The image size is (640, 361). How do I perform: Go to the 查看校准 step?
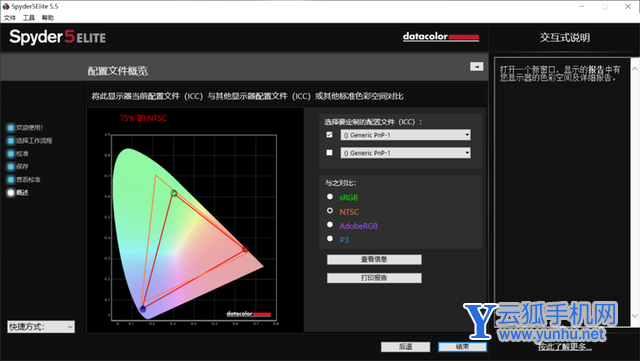click(x=24, y=179)
